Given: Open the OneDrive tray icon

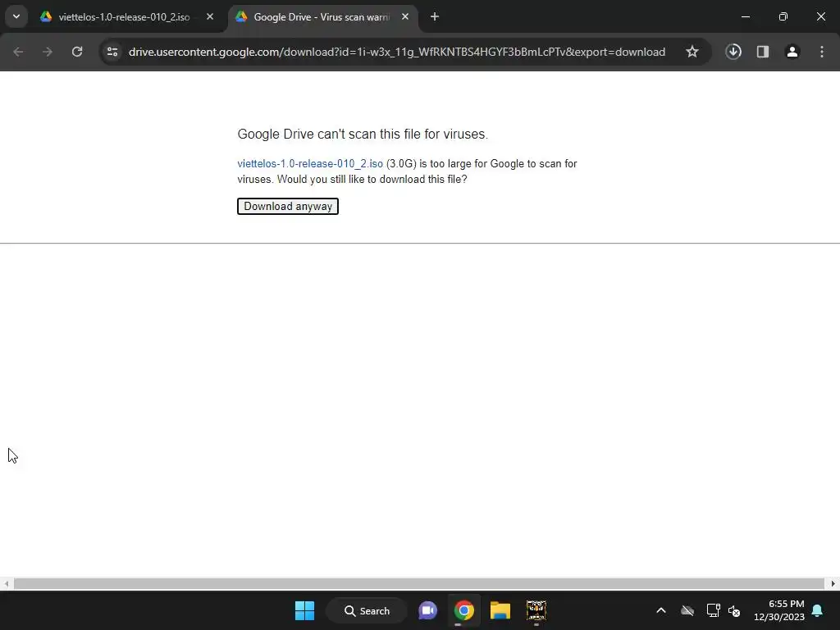Looking at the screenshot, I should [687, 610].
